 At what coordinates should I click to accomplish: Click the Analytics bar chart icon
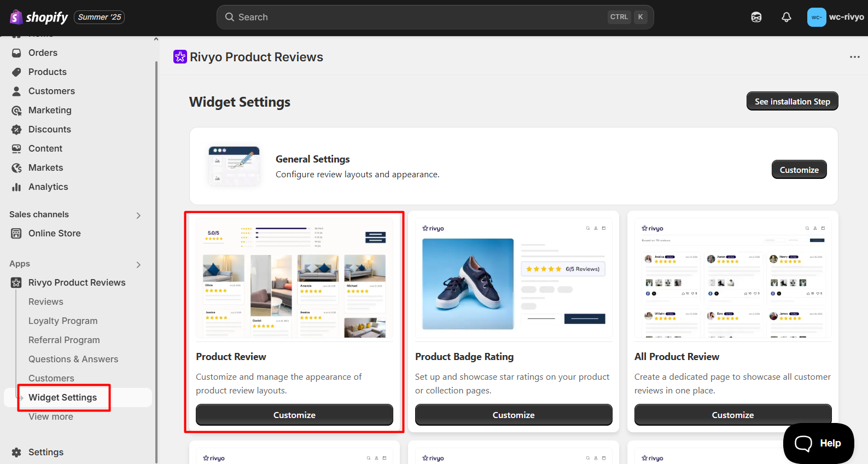point(16,187)
